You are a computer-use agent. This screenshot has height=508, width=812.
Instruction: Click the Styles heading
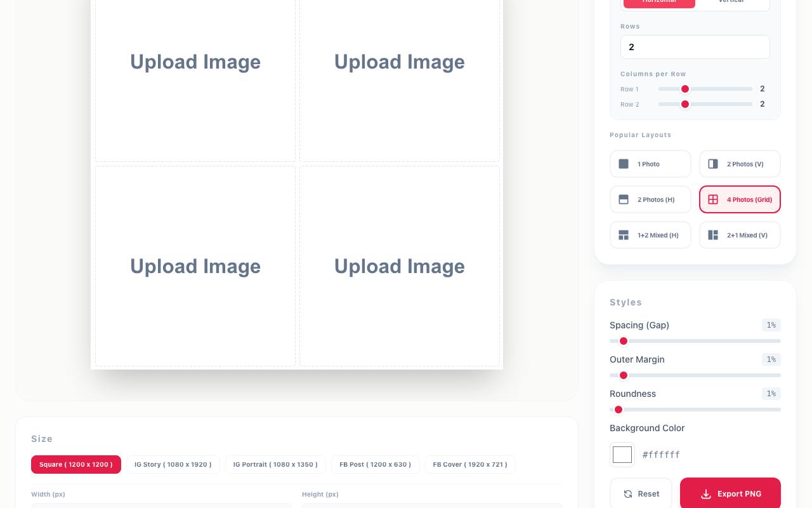[625, 302]
